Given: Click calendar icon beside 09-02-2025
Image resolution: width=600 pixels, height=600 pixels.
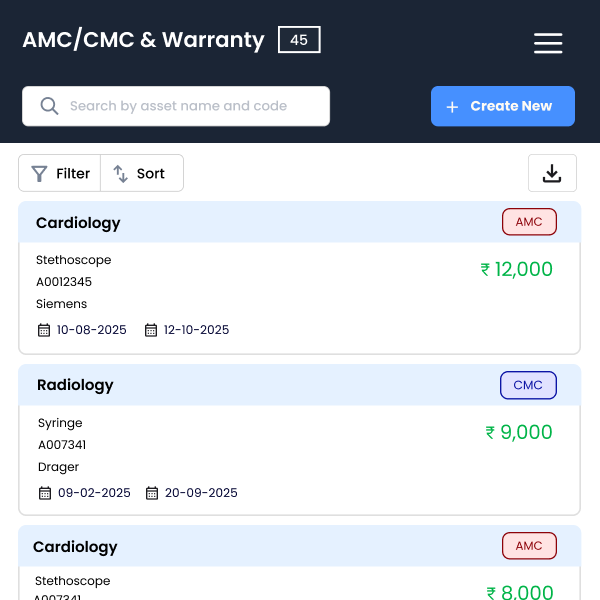Looking at the screenshot, I should [x=45, y=493].
